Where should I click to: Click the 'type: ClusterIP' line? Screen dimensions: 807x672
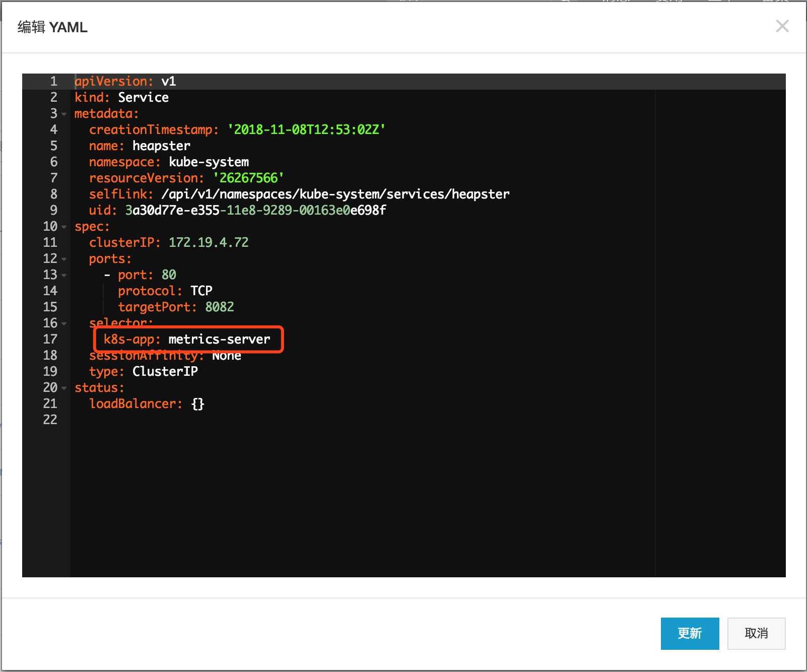144,371
